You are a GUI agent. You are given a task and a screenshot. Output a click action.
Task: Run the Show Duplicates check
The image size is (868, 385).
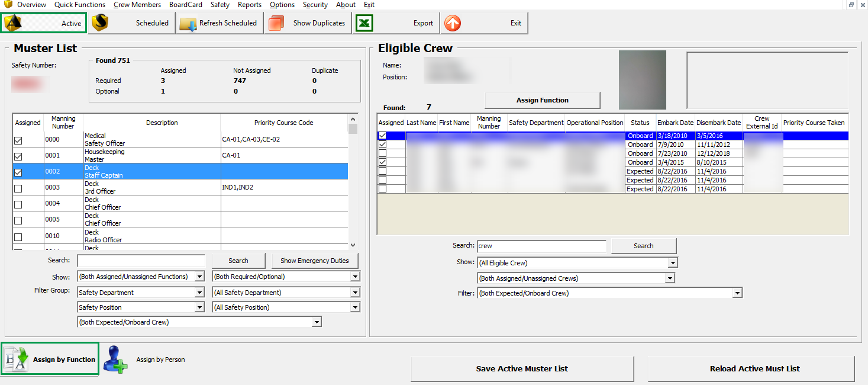(x=276, y=23)
